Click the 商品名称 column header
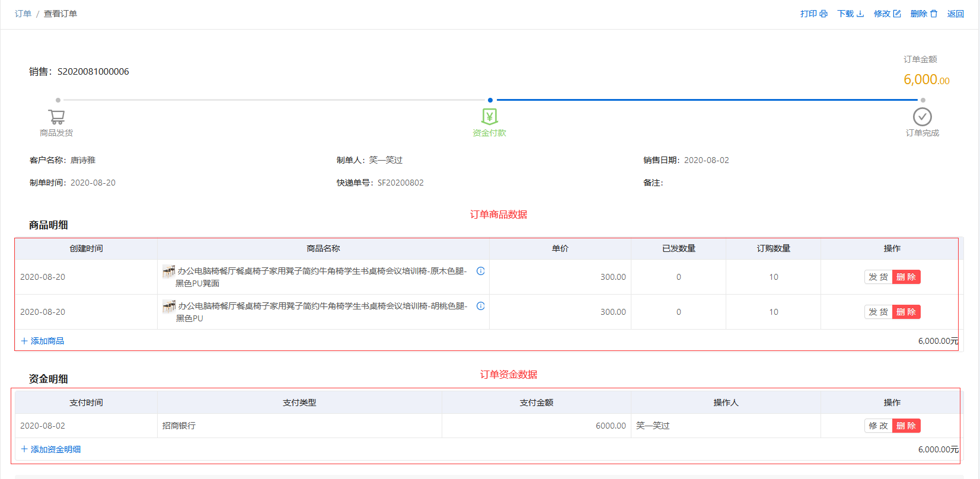980x479 pixels. coord(323,248)
